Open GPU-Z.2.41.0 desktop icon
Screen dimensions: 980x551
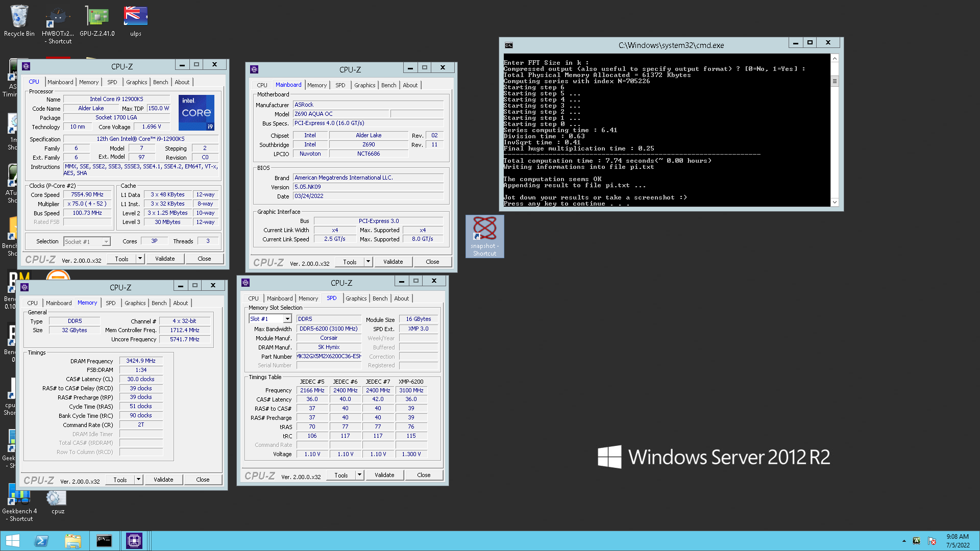coord(97,21)
